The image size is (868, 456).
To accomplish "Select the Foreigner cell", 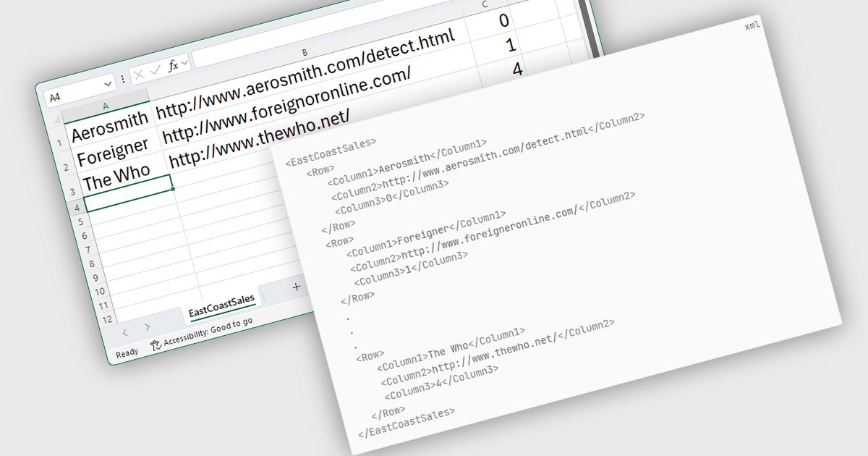I will coord(114,151).
